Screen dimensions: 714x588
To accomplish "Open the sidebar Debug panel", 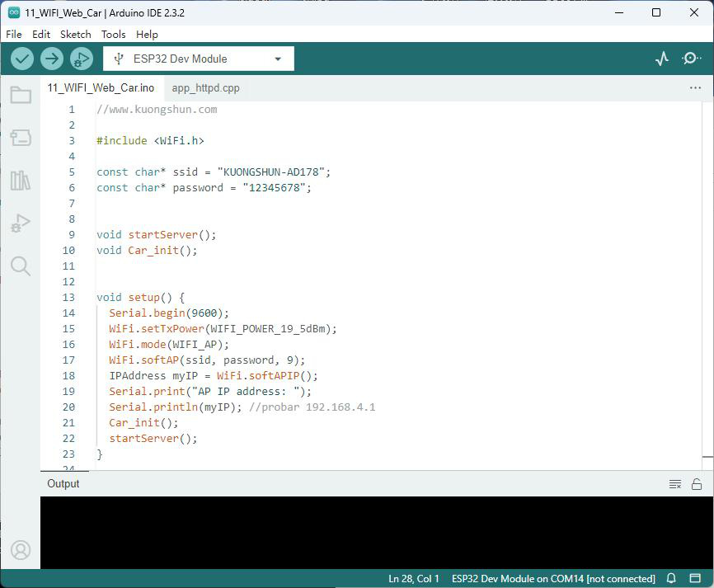I will pyautogui.click(x=21, y=223).
